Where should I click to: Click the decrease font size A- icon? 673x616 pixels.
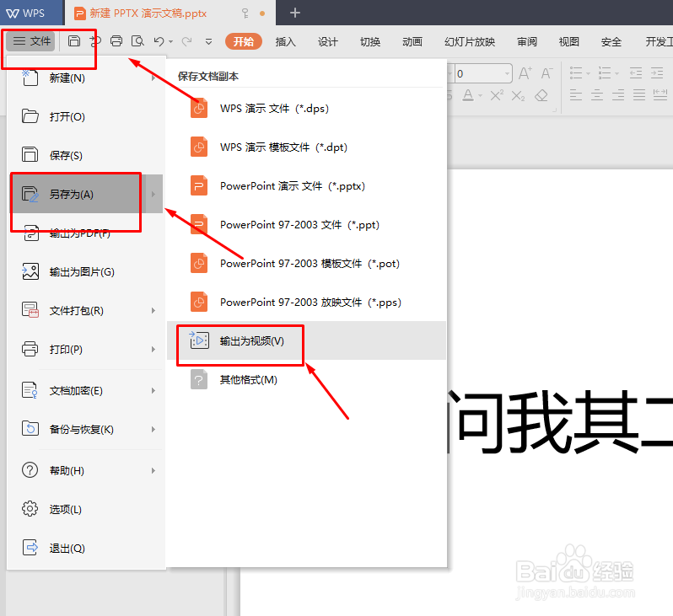coord(546,73)
